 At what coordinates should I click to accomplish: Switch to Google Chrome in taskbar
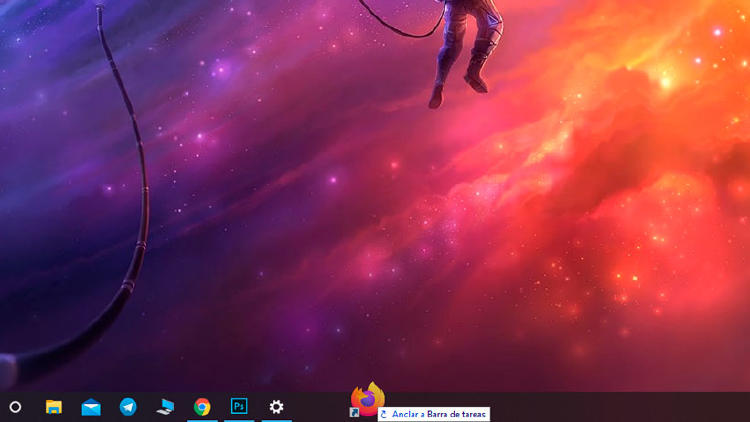(x=202, y=407)
